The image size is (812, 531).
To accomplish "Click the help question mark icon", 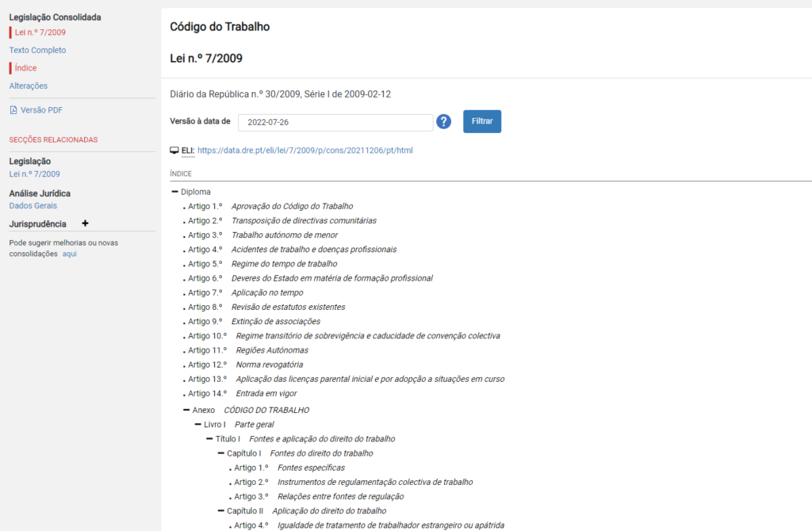I will 443,121.
